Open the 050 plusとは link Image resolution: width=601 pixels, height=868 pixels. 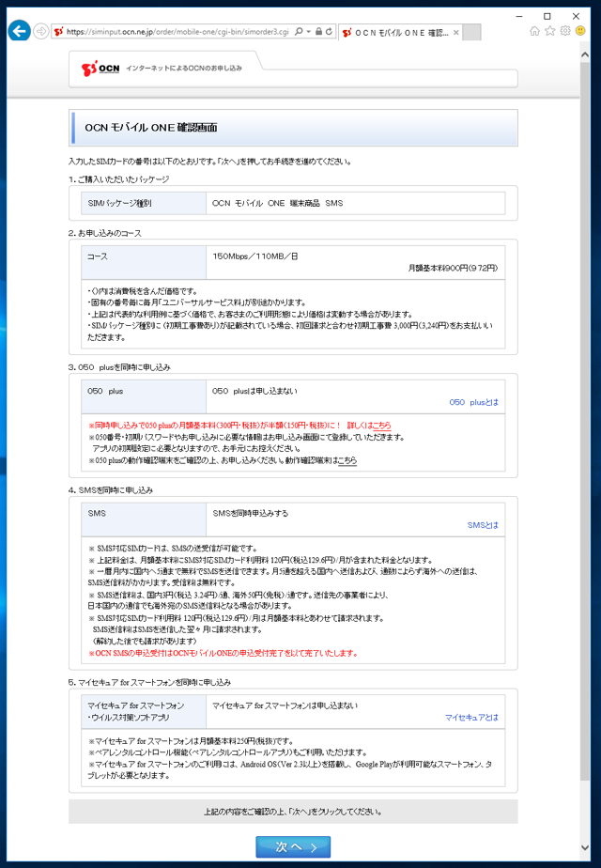[473, 402]
